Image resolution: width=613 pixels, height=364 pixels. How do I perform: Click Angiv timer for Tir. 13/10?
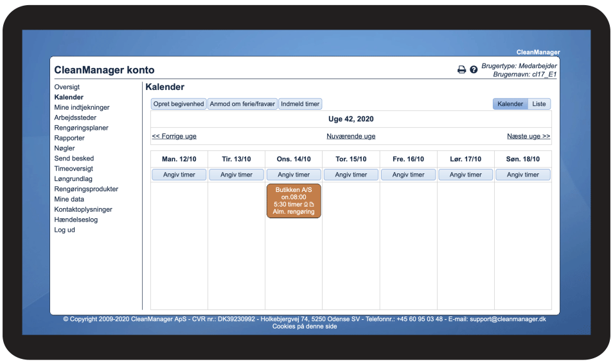click(236, 175)
